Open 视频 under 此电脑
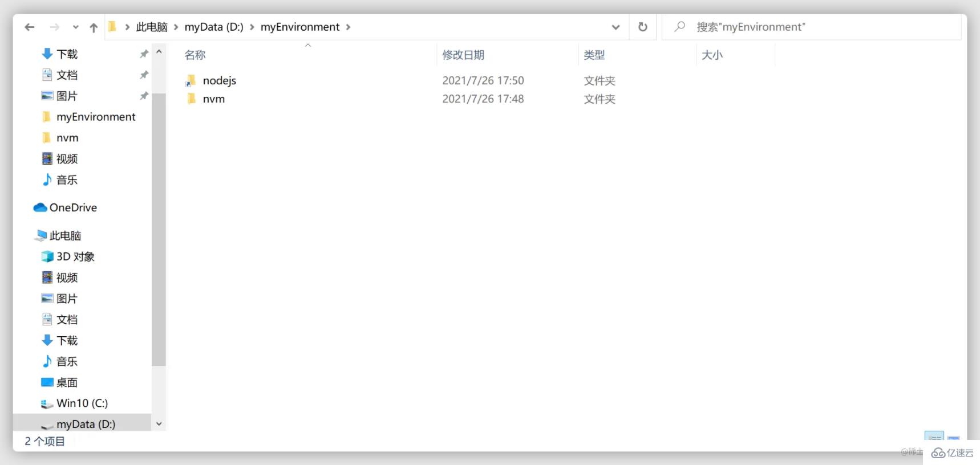 coord(67,278)
